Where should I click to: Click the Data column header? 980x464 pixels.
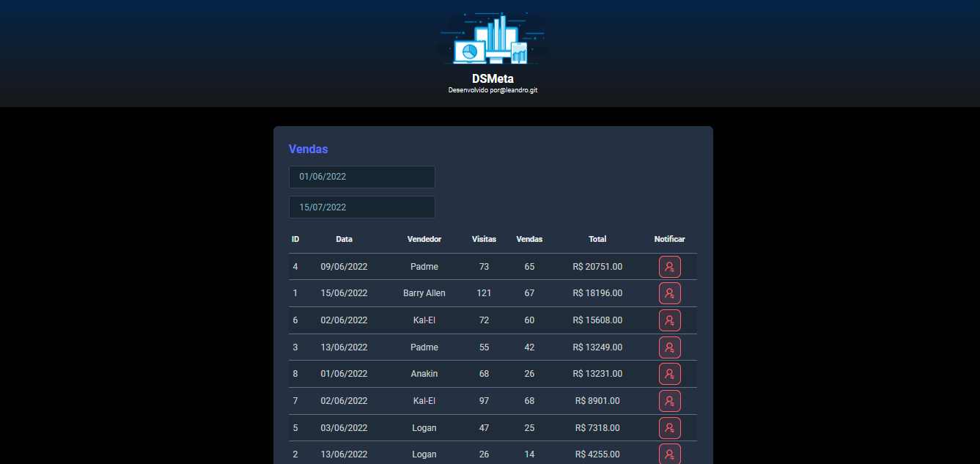pos(344,239)
